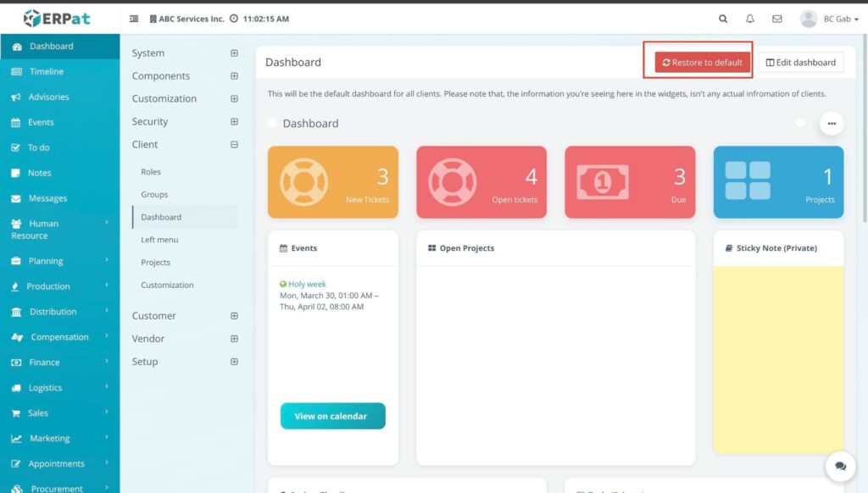This screenshot has width=868, height=493.
Task: Open the notifications bell icon
Action: coord(750,19)
